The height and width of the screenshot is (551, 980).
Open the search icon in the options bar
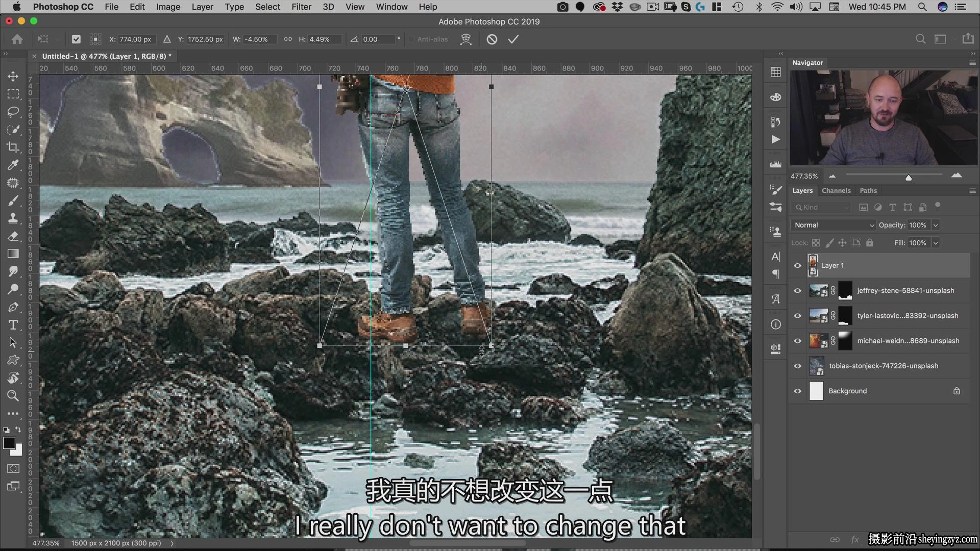[x=920, y=39]
